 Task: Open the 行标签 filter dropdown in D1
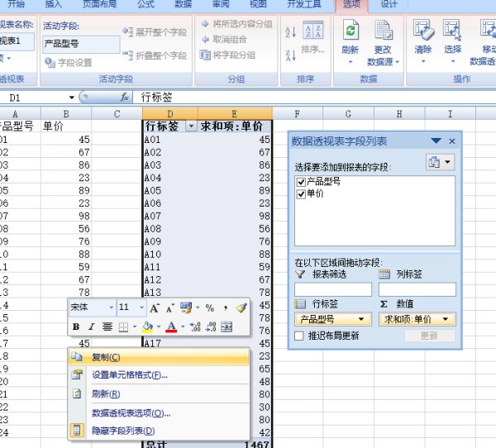tap(191, 126)
